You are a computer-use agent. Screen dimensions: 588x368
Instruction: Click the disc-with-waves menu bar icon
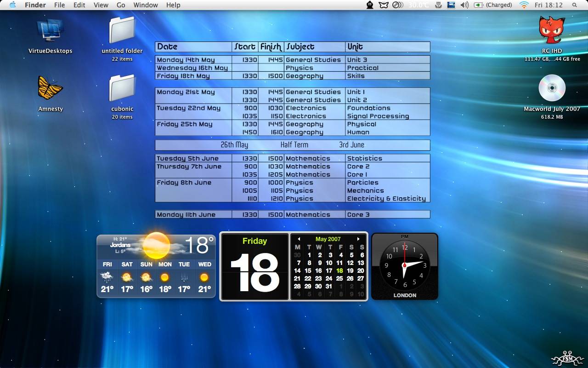click(398, 5)
